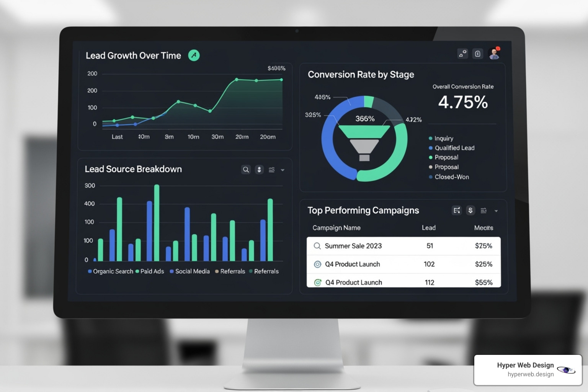
Task: Toggle the Qualified Lead legend series
Action: pos(454,148)
